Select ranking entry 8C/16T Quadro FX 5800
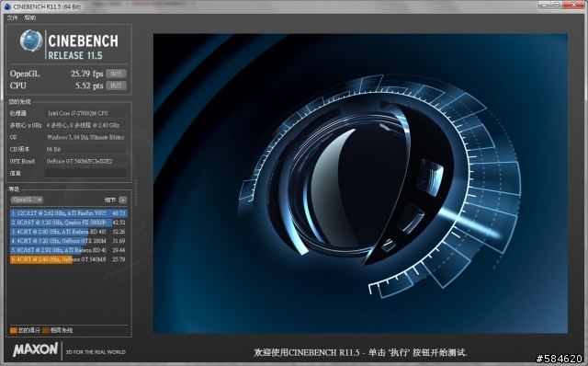 [x=69, y=223]
